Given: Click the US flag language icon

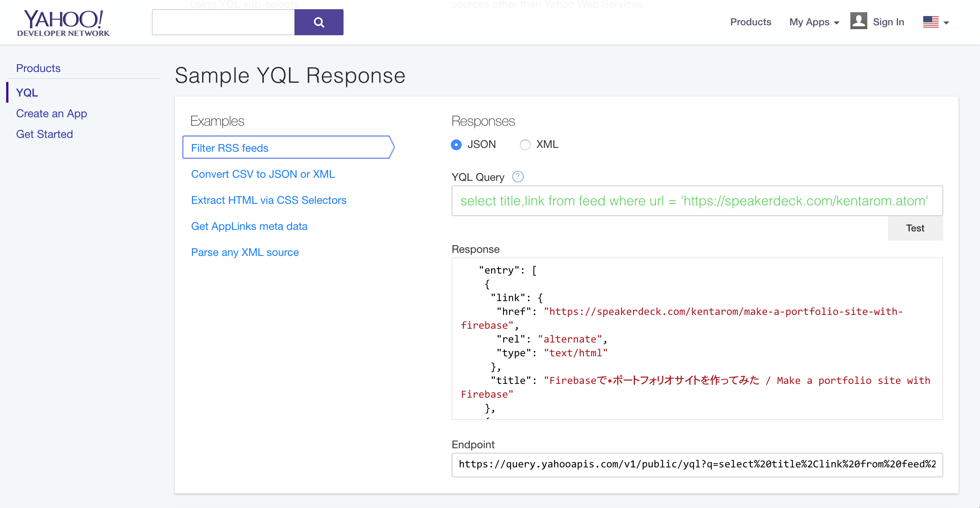Looking at the screenshot, I should coord(931,22).
